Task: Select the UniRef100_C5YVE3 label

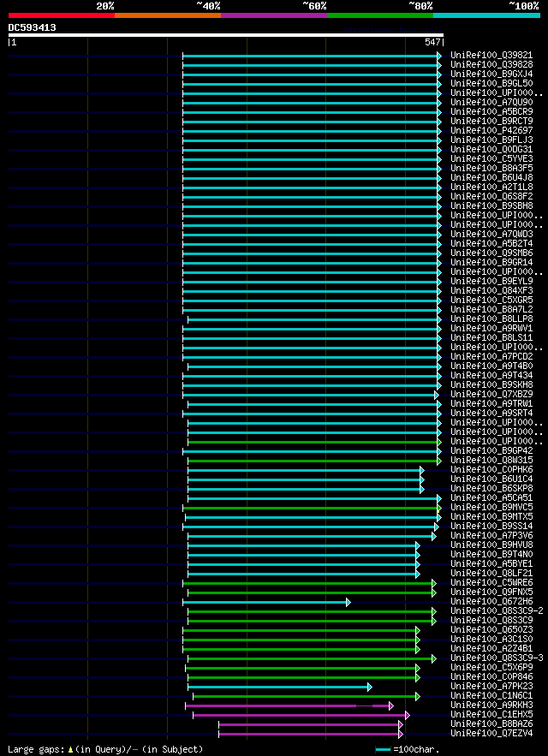Action: 491,158
